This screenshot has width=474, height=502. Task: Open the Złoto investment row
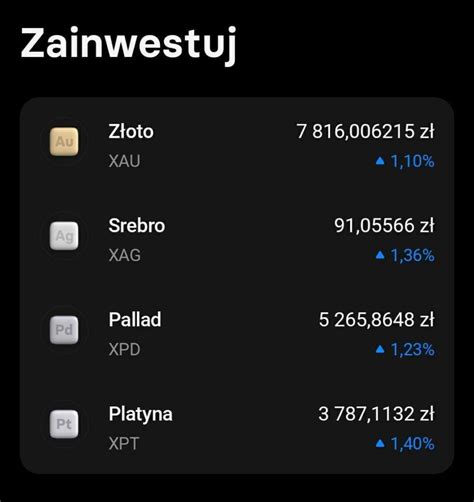[237, 145]
